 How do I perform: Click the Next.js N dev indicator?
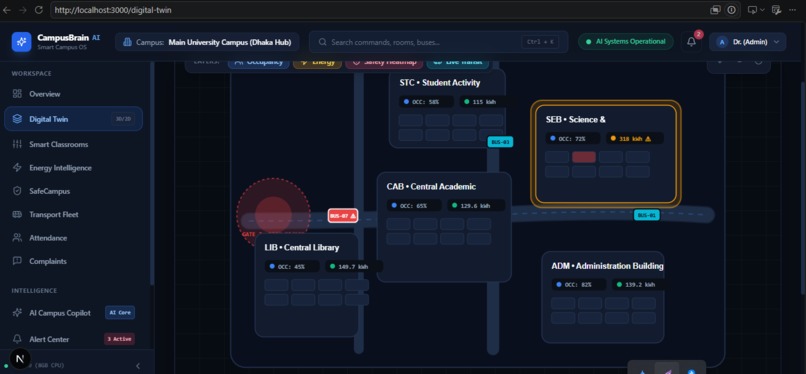point(20,359)
